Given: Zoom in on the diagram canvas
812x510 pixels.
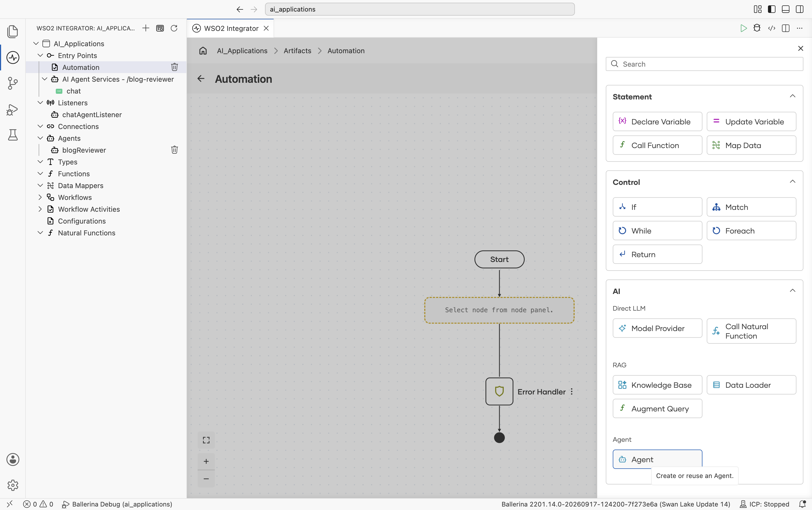Looking at the screenshot, I should pos(206,461).
